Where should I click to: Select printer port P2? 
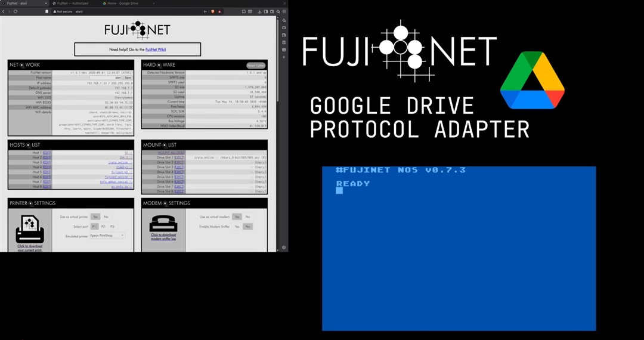[x=104, y=227]
